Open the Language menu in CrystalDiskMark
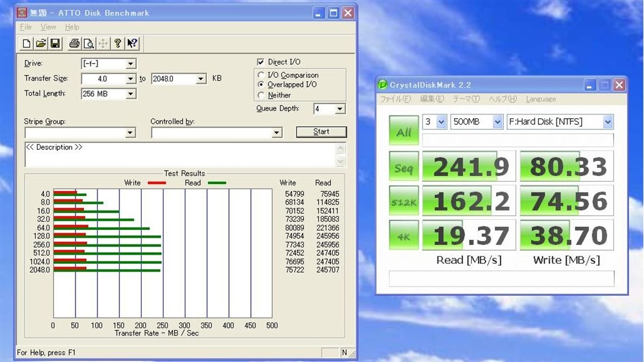Screen dimensions: 644x362 540,99
